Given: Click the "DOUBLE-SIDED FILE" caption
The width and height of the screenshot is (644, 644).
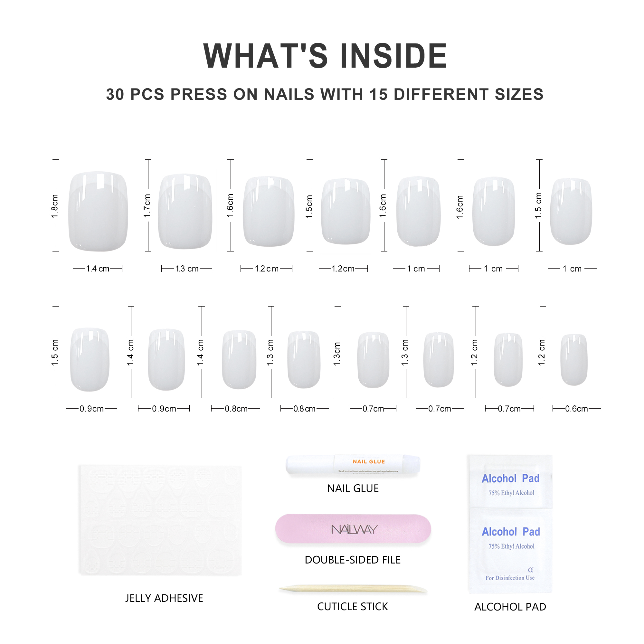Looking at the screenshot, I should 353,560.
